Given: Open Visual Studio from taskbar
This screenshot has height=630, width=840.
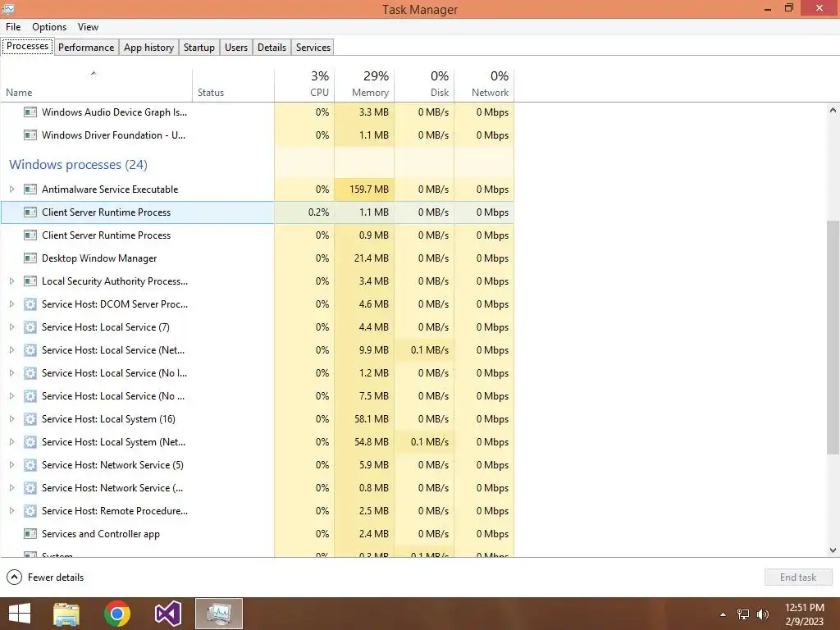Looking at the screenshot, I should 167,614.
